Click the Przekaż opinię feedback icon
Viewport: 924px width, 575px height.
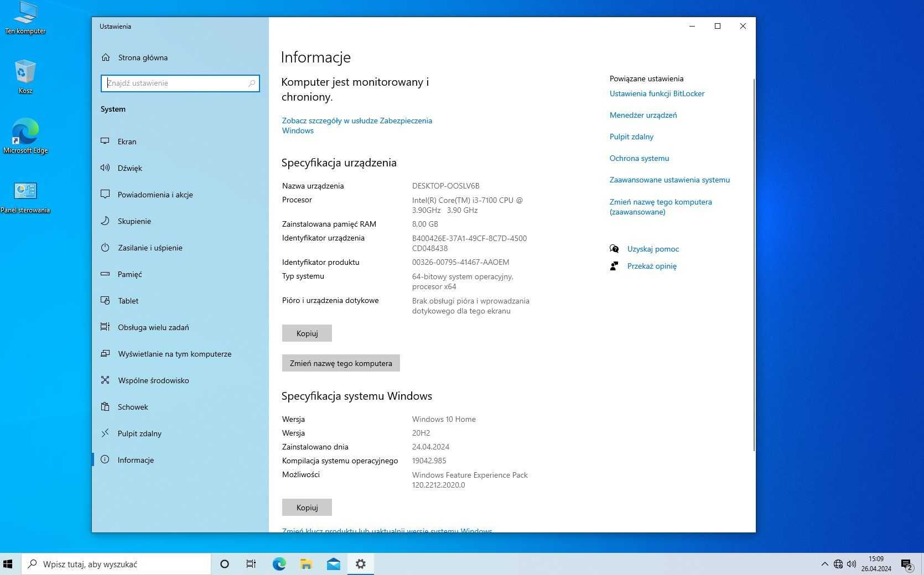point(614,266)
